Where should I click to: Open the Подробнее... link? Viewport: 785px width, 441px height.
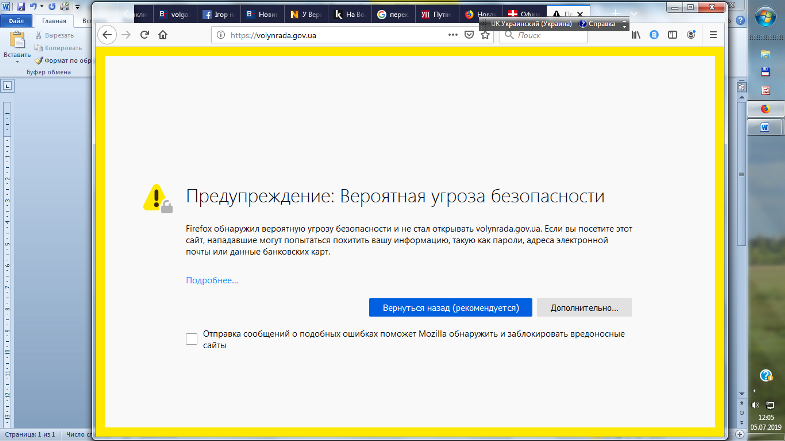point(212,280)
